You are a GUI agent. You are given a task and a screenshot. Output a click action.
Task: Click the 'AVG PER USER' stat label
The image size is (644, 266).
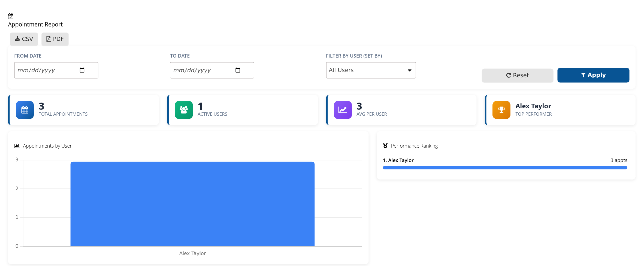(x=372, y=114)
